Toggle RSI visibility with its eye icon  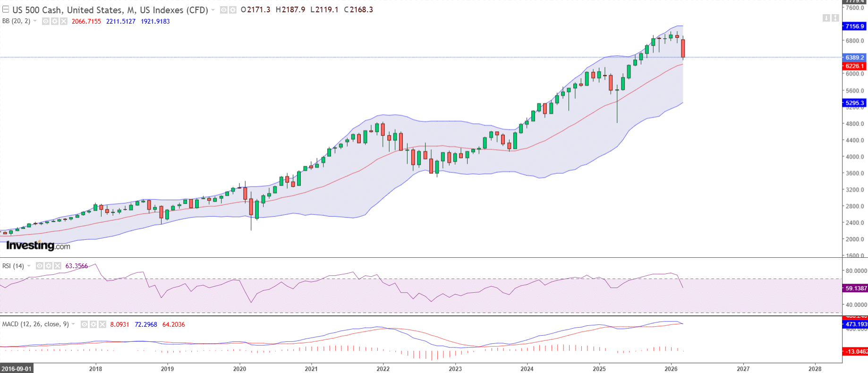[40, 266]
